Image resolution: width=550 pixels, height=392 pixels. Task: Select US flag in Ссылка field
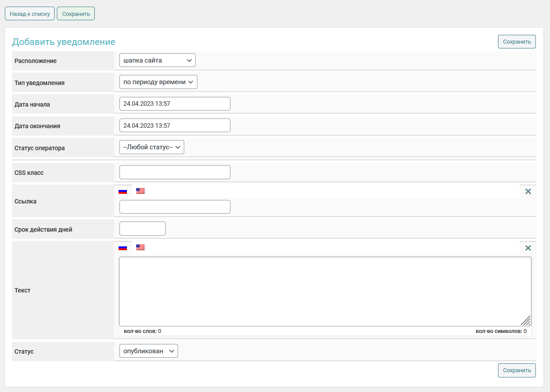pos(140,191)
